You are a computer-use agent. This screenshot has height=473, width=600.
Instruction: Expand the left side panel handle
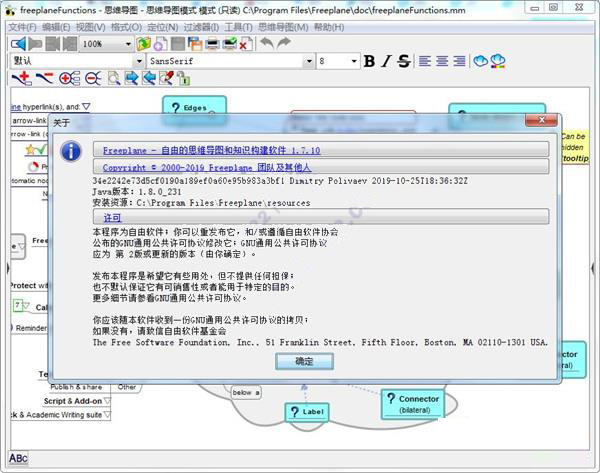click(x=8, y=267)
